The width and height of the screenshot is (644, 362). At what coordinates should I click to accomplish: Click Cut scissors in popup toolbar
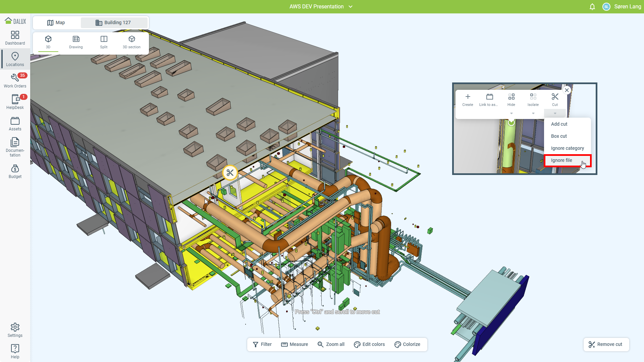(x=555, y=100)
